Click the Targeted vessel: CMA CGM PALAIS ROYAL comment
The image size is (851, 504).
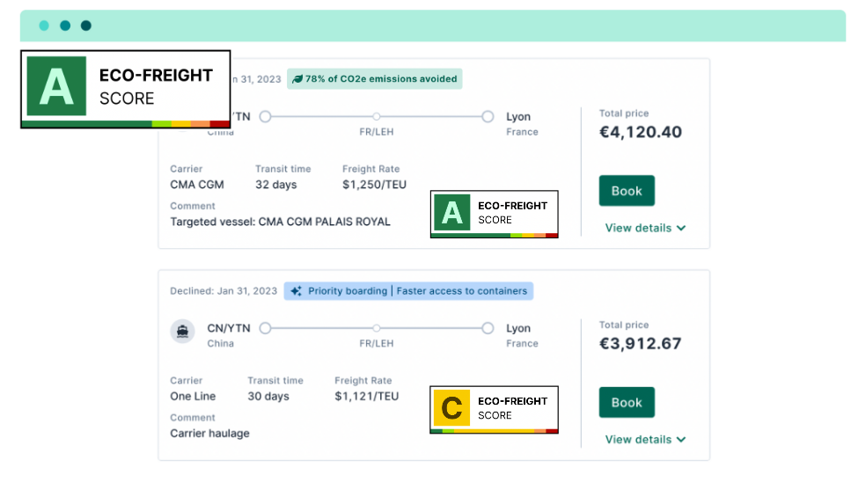click(x=280, y=222)
